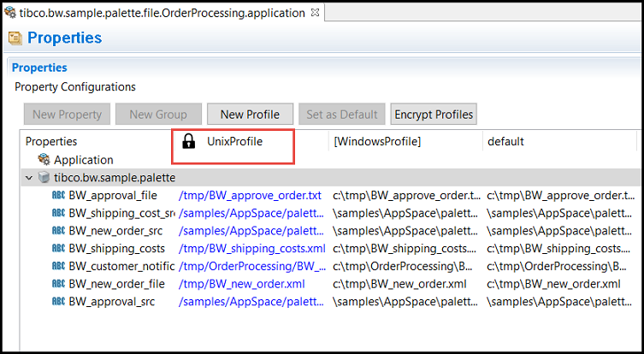Click the Properties page header icon

[x=15, y=38]
